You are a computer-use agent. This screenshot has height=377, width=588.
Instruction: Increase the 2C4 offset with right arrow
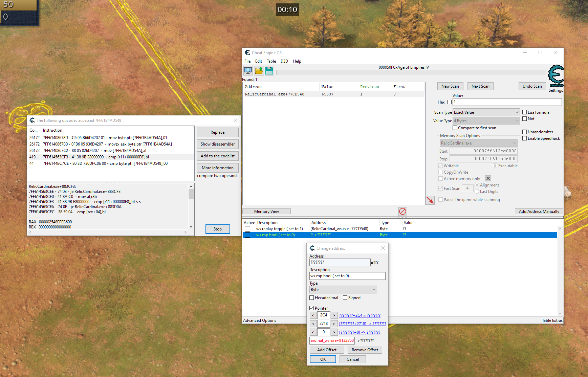[334, 315]
